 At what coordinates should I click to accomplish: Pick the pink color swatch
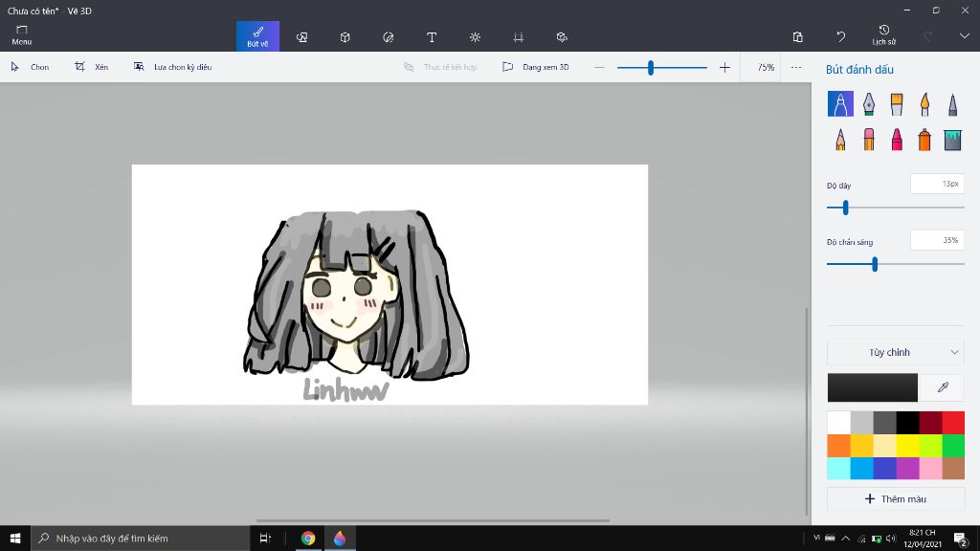coord(930,468)
